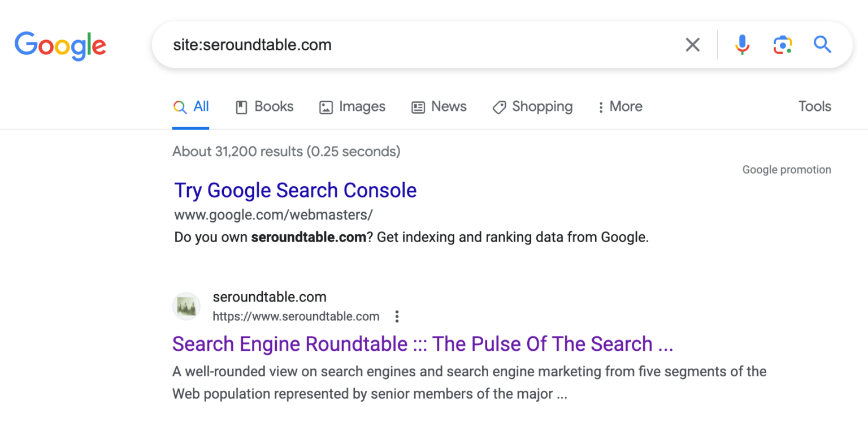Open Google Lens camera search
868x426 pixels.
[x=782, y=44]
